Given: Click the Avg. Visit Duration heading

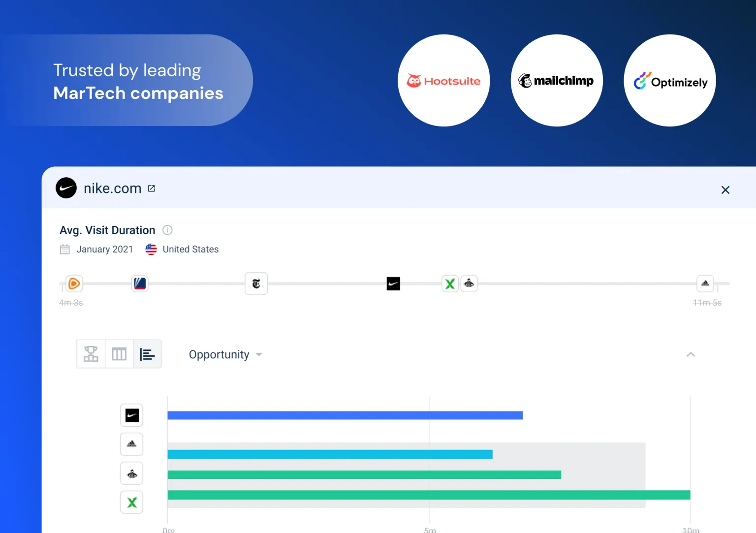Looking at the screenshot, I should pos(107,230).
